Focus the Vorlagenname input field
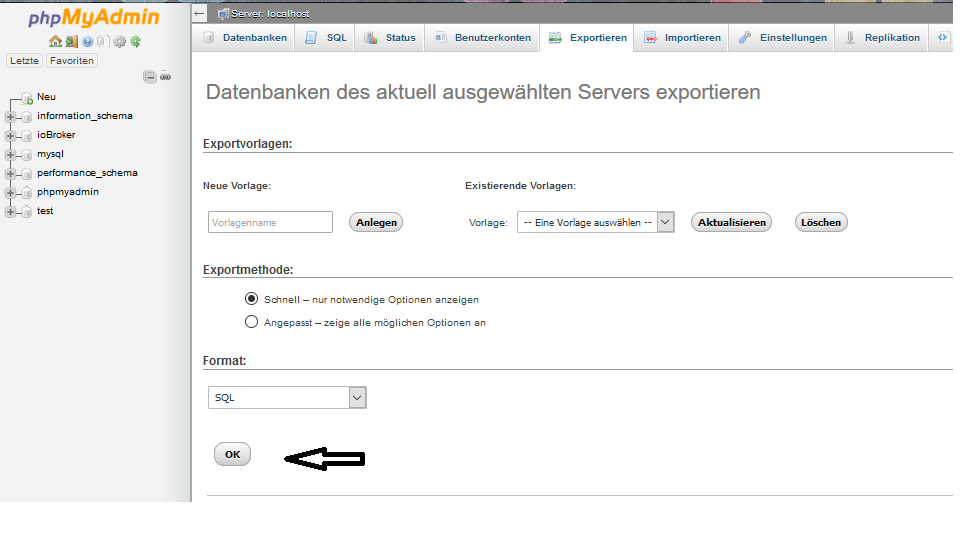Image resolution: width=960 pixels, height=540 pixels. click(x=270, y=222)
